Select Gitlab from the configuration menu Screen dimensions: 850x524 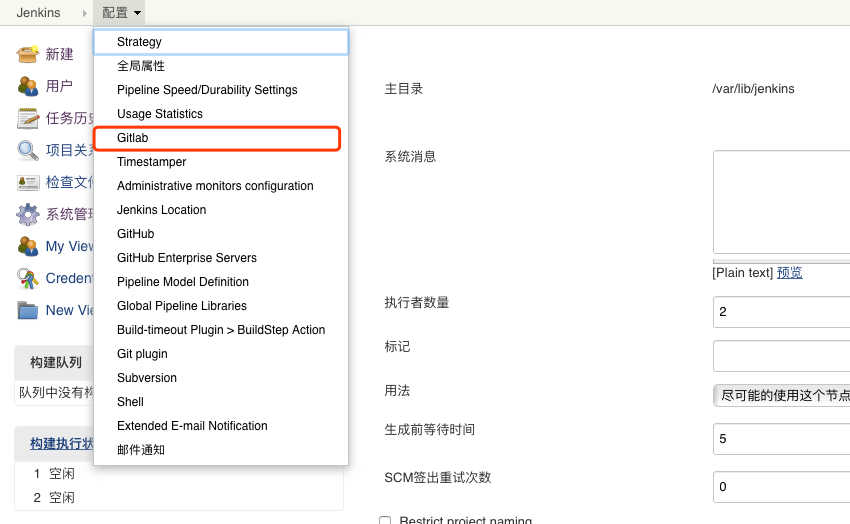132,138
